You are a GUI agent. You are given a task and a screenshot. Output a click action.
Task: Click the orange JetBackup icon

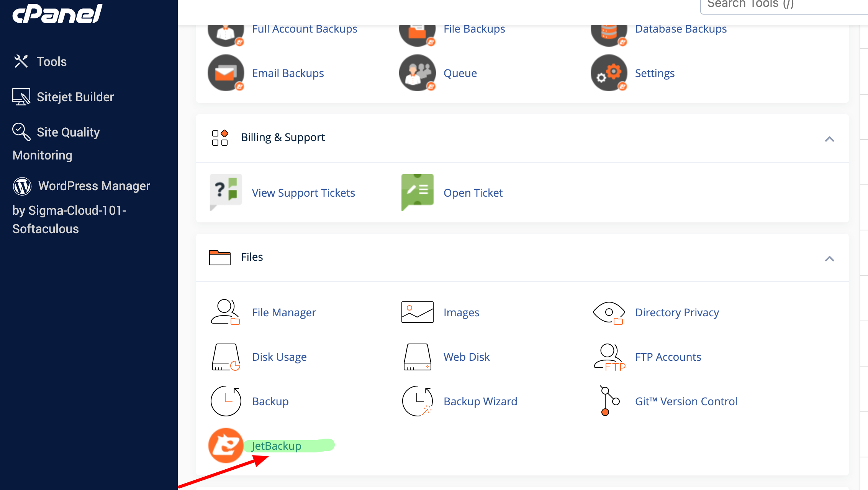[226, 446]
